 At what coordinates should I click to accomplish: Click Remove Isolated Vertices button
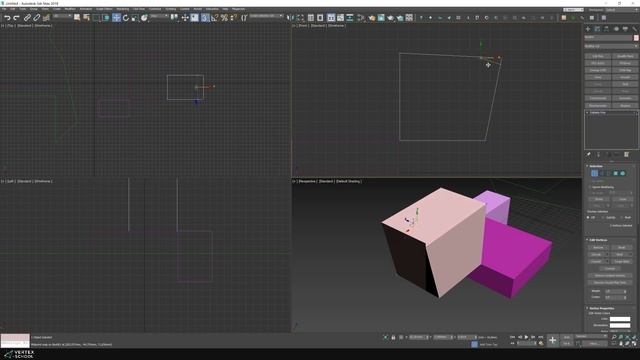point(610,276)
